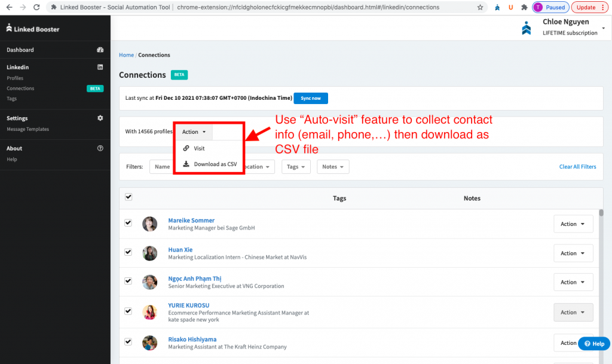
Task: Click the Paused profile button
Action: (550, 7)
